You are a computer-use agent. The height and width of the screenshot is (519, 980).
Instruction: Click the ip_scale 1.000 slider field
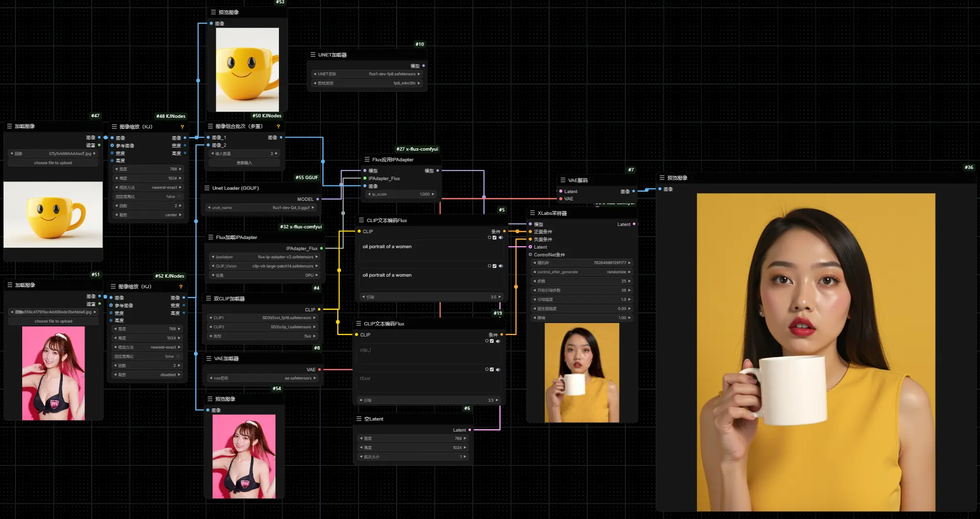pos(401,194)
